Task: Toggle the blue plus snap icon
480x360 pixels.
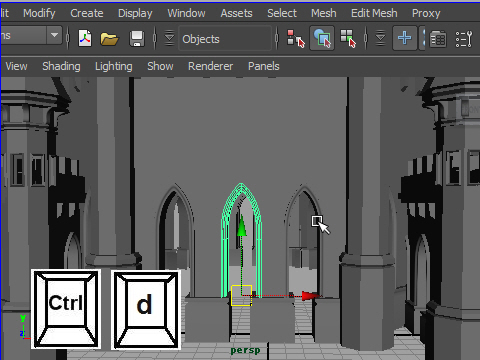Action: [405, 38]
